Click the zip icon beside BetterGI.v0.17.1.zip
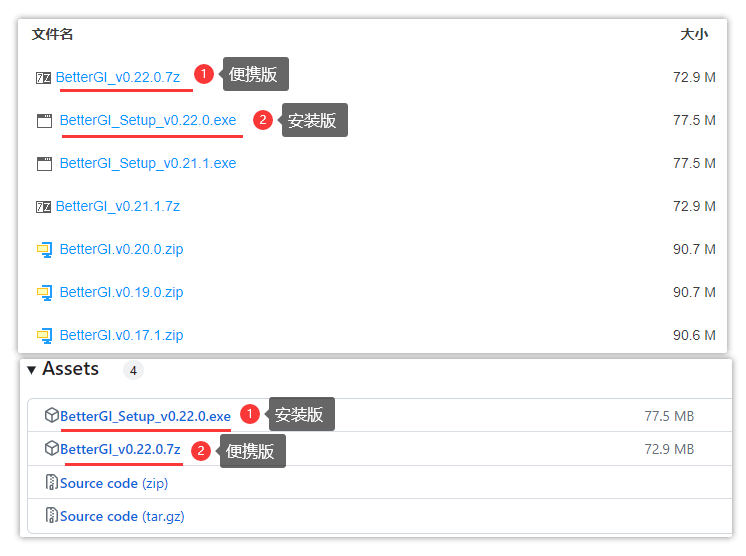This screenshot has height=556, width=746. [x=44, y=335]
